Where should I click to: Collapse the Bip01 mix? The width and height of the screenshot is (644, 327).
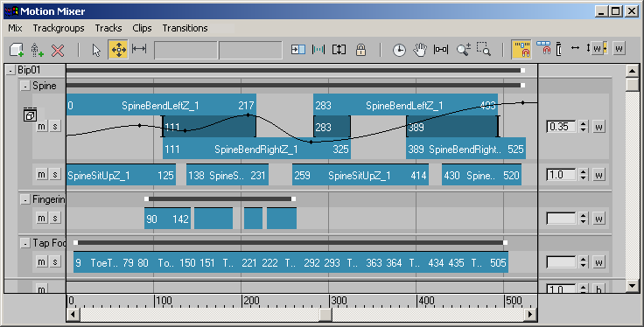(10, 71)
